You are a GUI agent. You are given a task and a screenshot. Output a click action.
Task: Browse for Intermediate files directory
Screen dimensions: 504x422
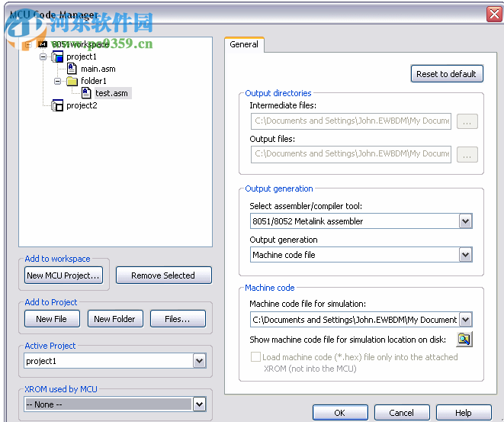tap(467, 121)
